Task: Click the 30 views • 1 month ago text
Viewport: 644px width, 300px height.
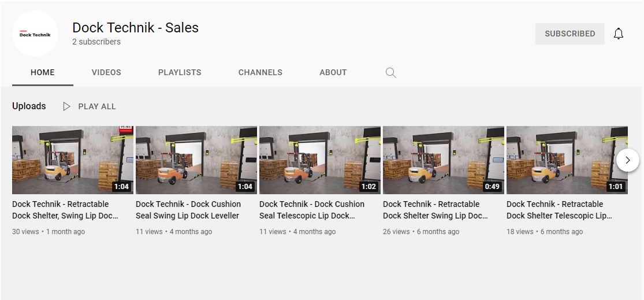Action: [49, 232]
